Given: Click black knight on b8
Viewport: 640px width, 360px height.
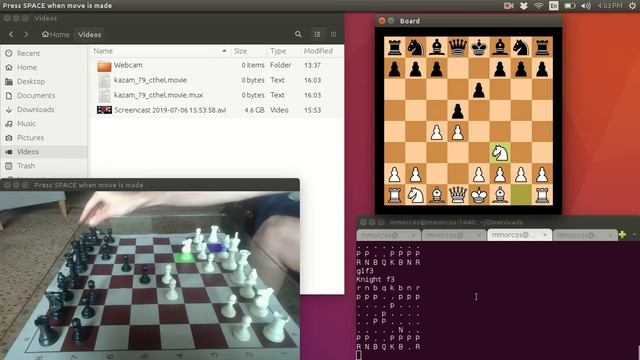Looking at the screenshot, I should [415, 47].
